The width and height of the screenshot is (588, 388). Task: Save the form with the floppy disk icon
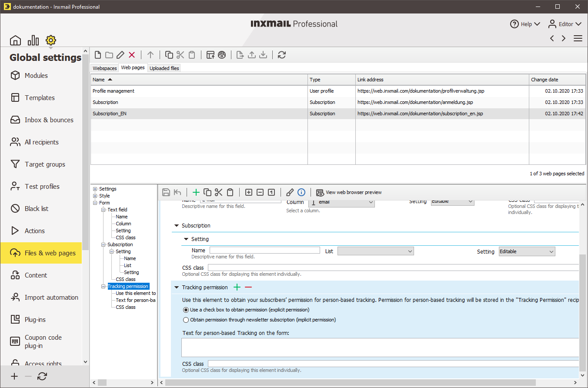click(x=166, y=192)
